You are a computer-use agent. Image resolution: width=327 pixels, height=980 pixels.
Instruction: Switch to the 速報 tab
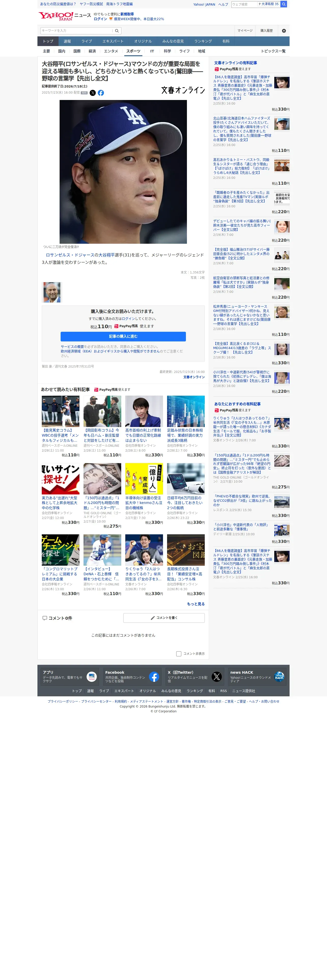[x=67, y=41]
